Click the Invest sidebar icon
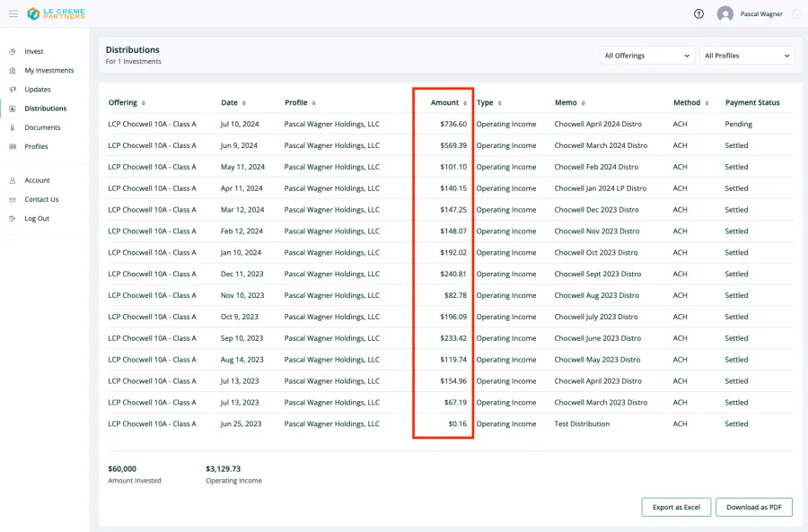The height and width of the screenshot is (532, 808). pyautogui.click(x=13, y=51)
